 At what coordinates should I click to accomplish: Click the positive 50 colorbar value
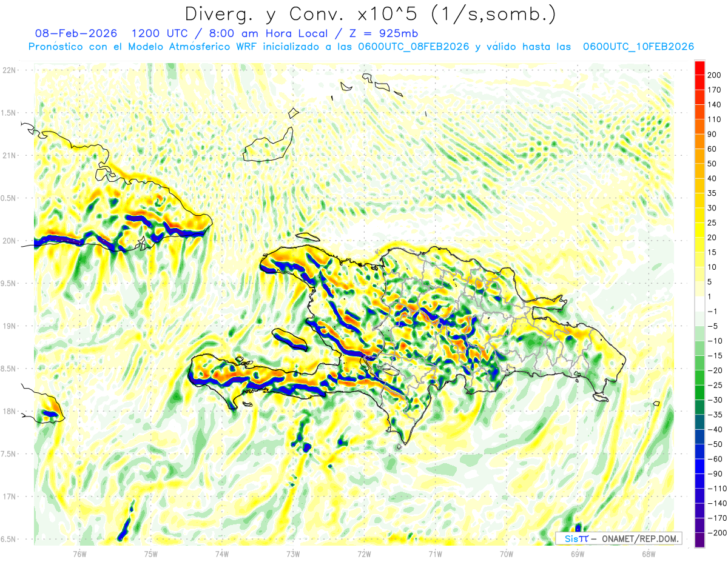pos(713,164)
